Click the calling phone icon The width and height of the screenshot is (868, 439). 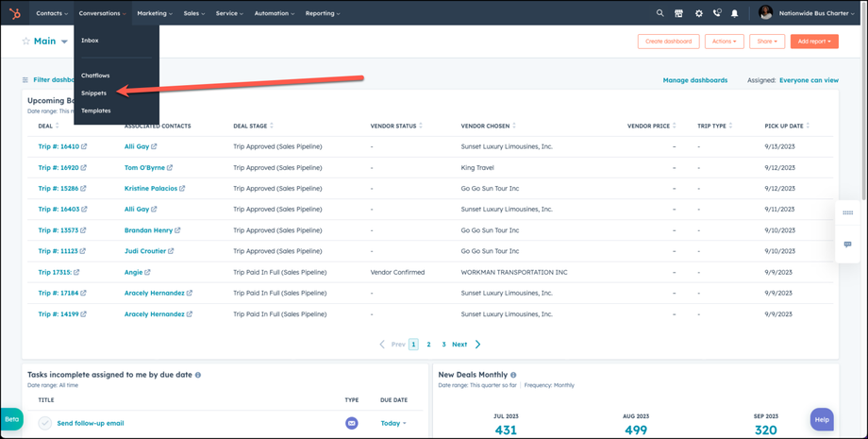tap(717, 13)
